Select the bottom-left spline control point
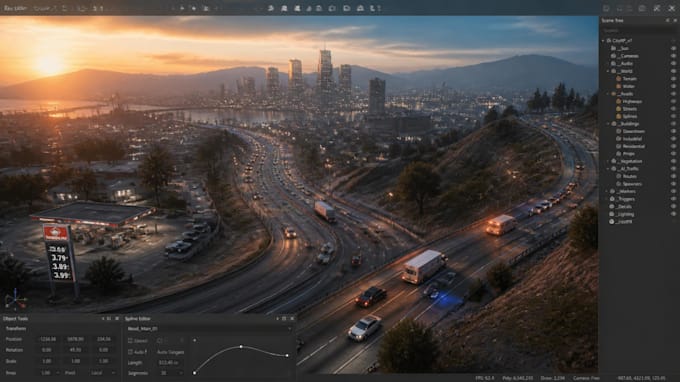This screenshot has width=680, height=382. click(x=194, y=372)
